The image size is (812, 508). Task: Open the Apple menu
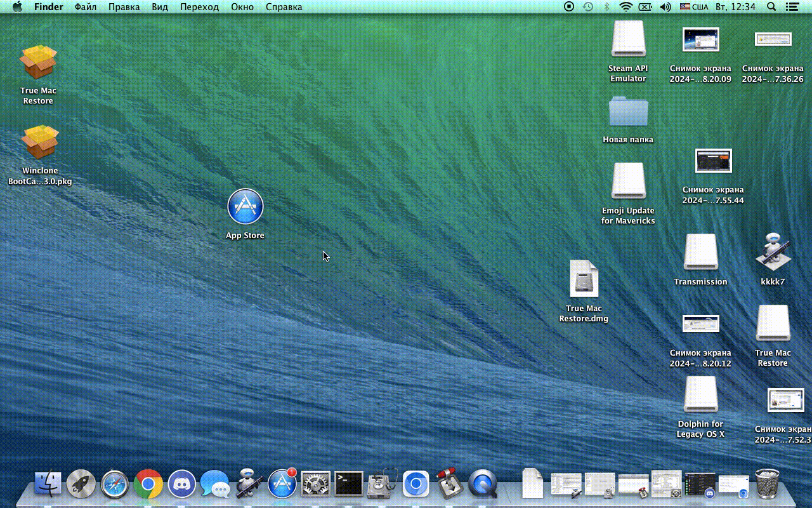[x=17, y=7]
